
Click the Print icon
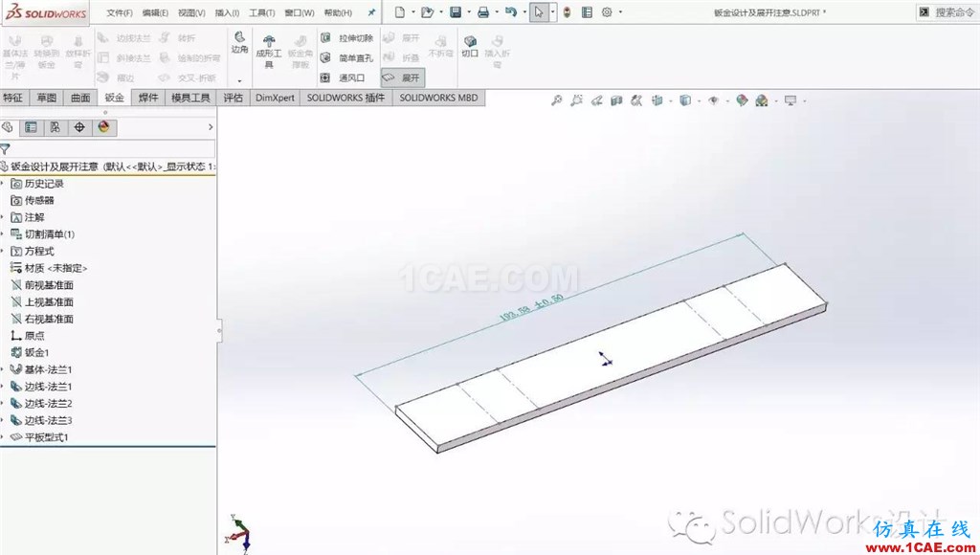coord(483,11)
